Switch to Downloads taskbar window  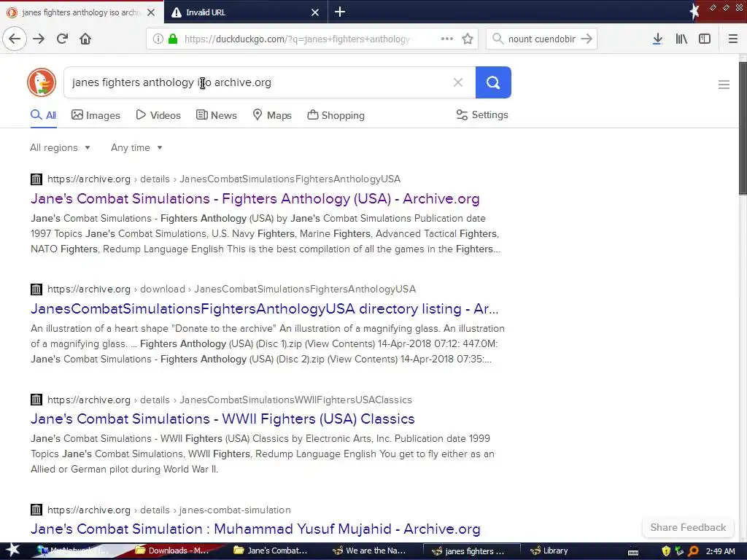click(x=172, y=551)
